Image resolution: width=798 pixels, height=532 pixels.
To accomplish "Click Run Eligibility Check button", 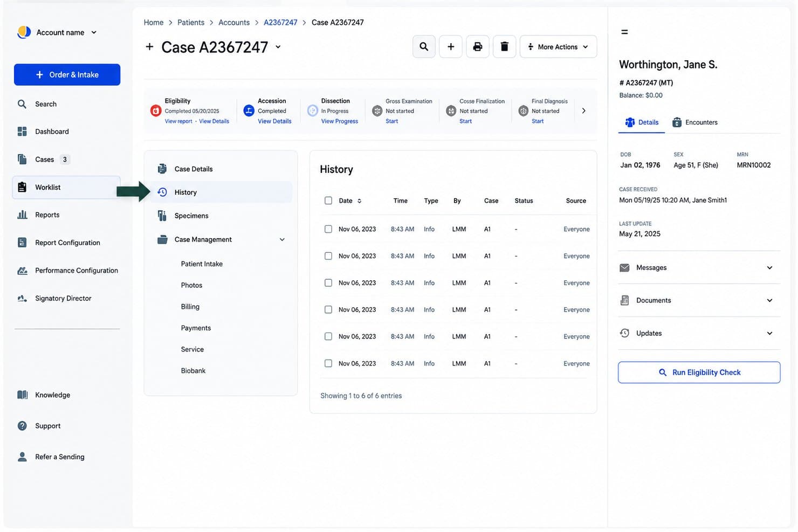I will 699,372.
